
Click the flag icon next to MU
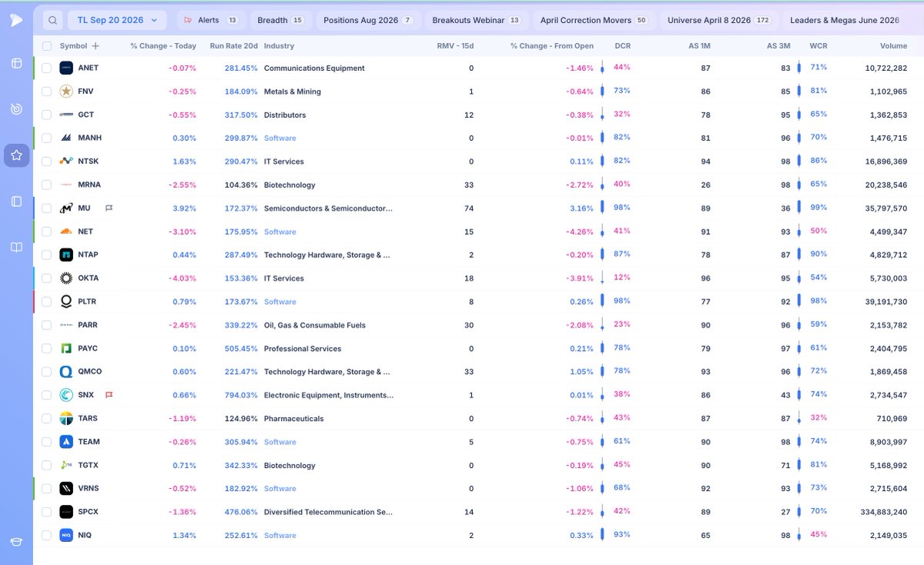coord(109,208)
